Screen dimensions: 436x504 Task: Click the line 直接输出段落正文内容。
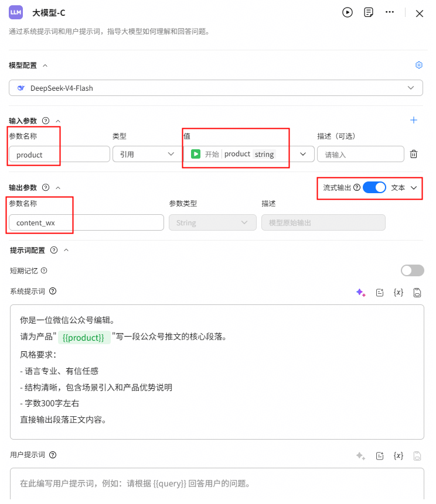tap(63, 420)
